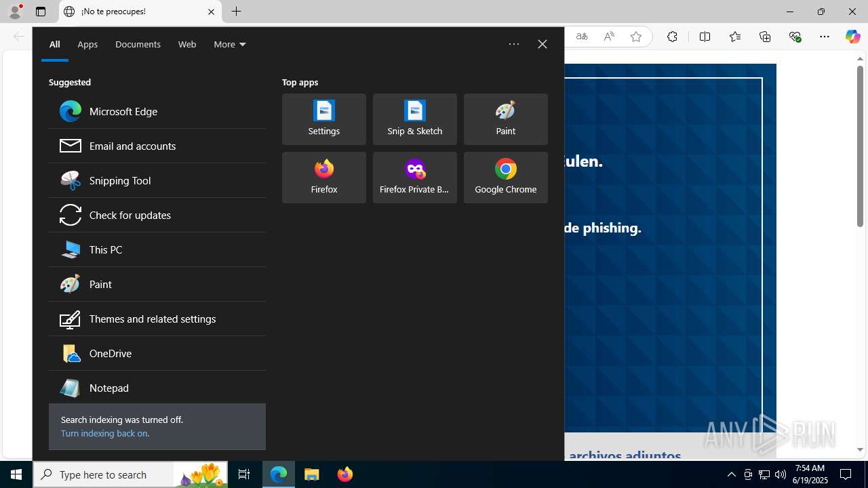The height and width of the screenshot is (488, 868).
Task: Open the Copilot sidebar in Edge
Action: click(853, 37)
